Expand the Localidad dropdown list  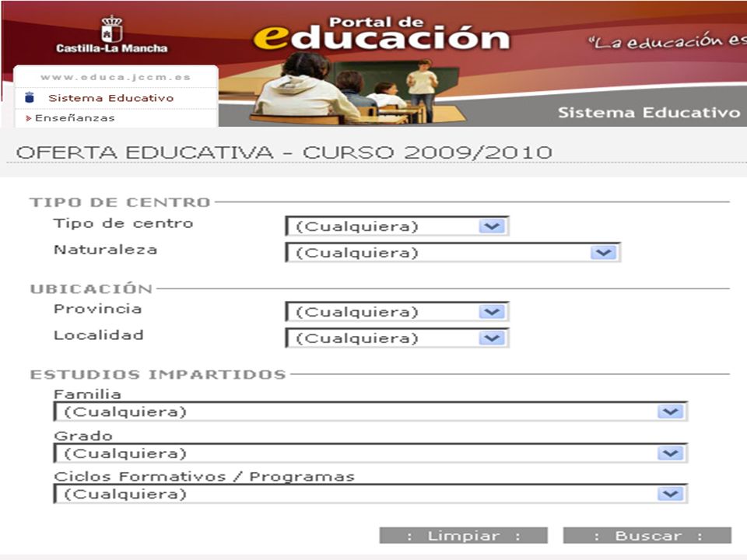(x=398, y=338)
